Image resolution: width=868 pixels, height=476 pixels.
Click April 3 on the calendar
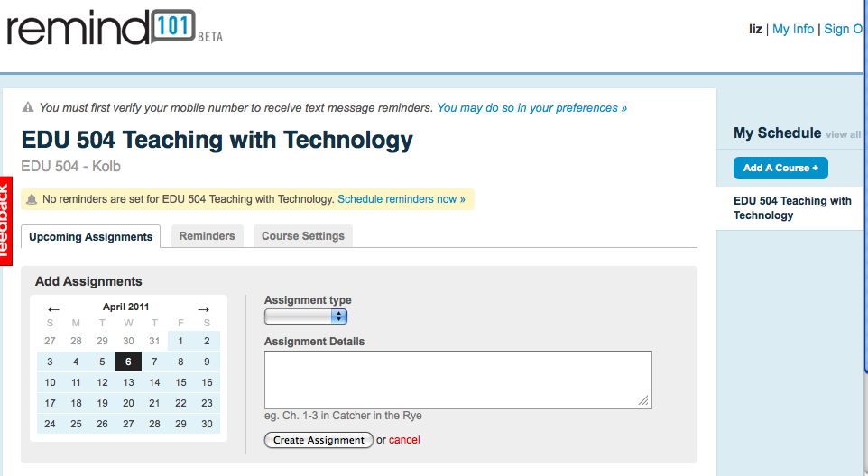[x=50, y=362]
